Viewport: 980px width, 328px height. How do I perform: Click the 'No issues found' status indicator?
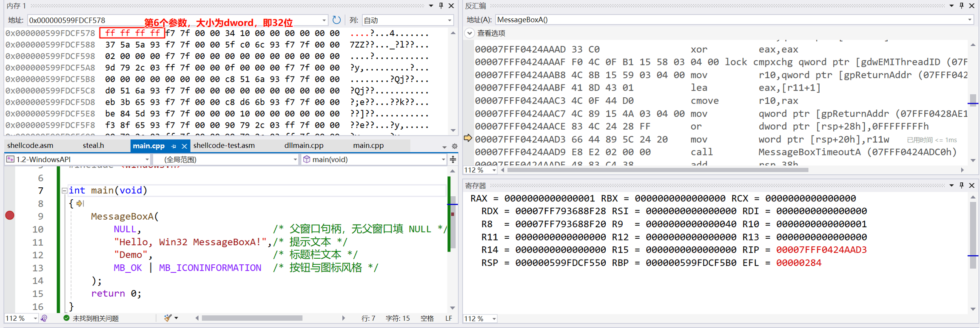click(x=91, y=318)
